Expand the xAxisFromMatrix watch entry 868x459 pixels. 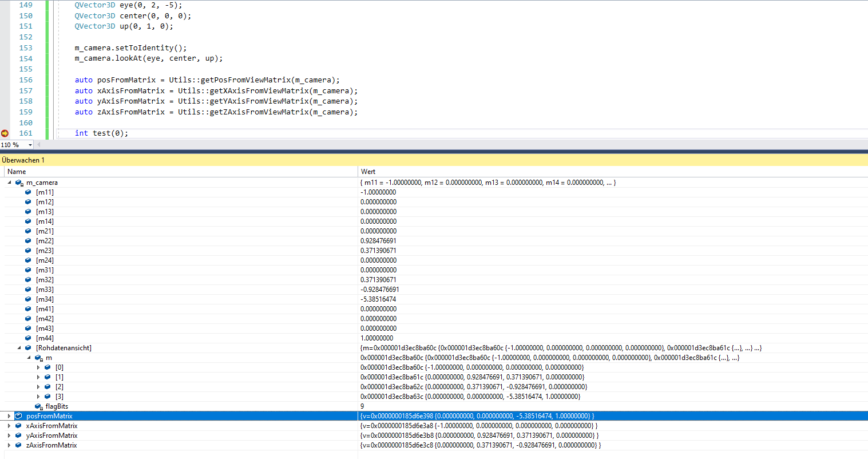pos(9,426)
